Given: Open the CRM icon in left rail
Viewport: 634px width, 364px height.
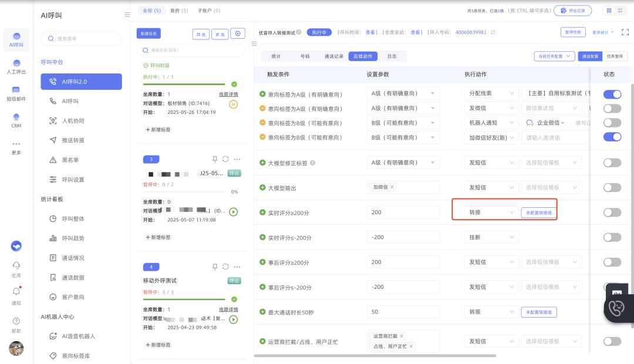Looking at the screenshot, I should click(16, 120).
